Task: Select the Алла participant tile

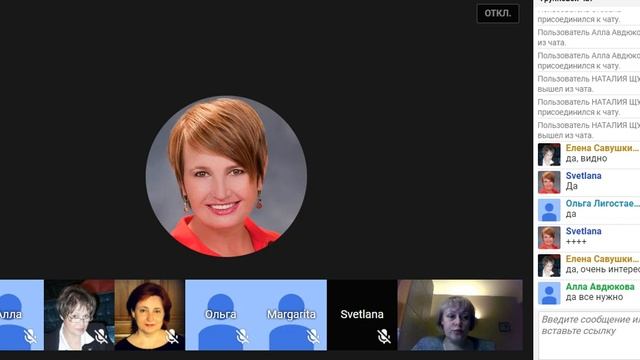Action: [22, 315]
